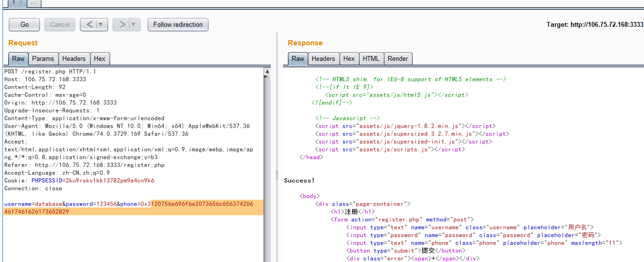
Task: Open the new repeater tab labeled '...'
Action: 33,2
